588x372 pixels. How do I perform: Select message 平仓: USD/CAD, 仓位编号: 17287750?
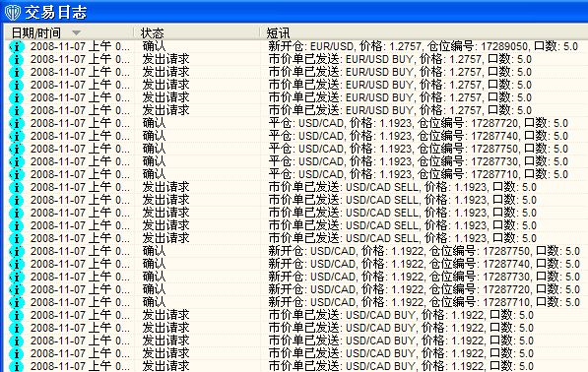click(x=419, y=149)
